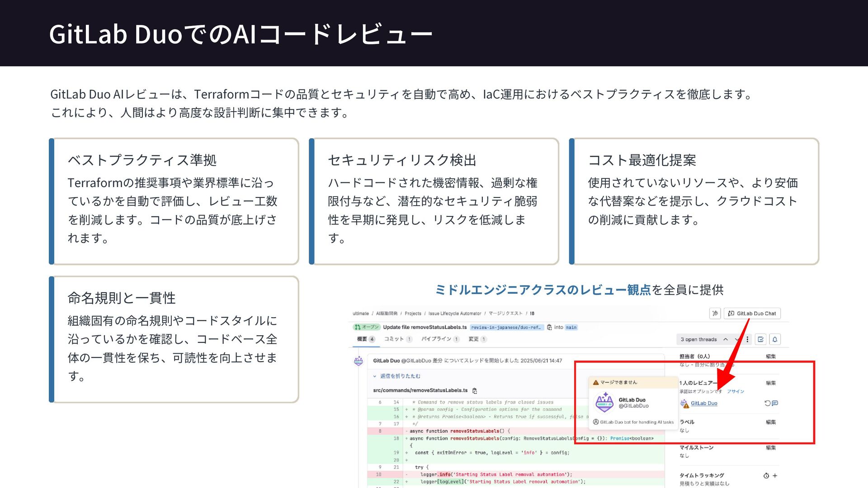Click the GitLab Duo reviewer link
The height and width of the screenshot is (488, 868).
pos(704,403)
